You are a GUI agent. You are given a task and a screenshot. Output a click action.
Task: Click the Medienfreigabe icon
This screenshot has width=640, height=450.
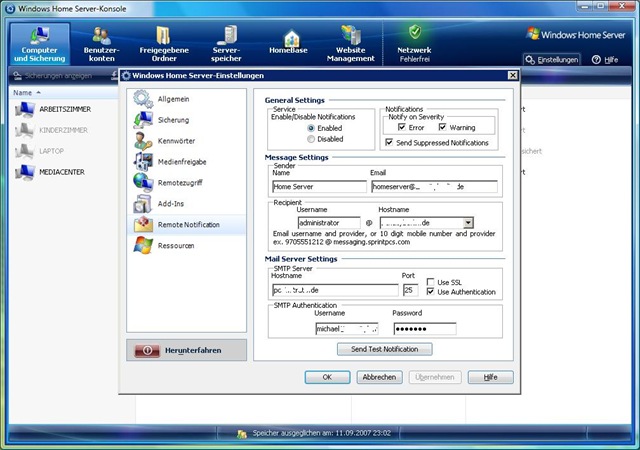pos(143,162)
